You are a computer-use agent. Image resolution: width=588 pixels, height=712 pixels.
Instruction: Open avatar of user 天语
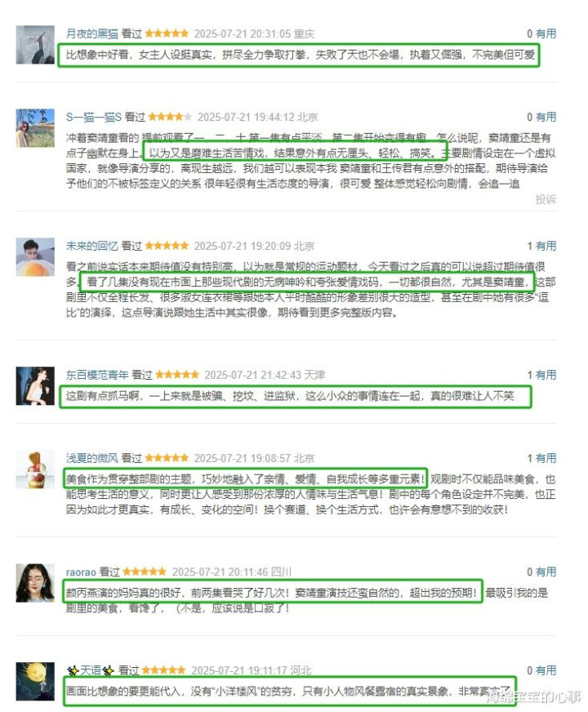[x=35, y=681]
